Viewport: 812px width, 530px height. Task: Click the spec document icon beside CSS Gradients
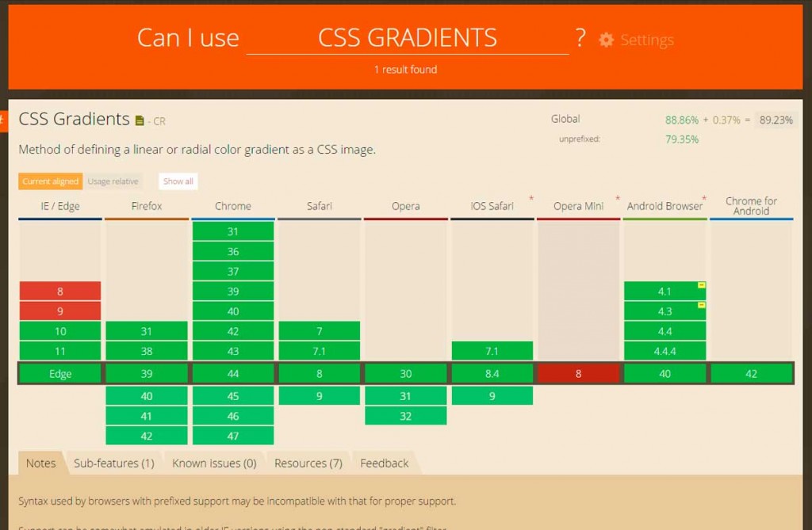140,121
